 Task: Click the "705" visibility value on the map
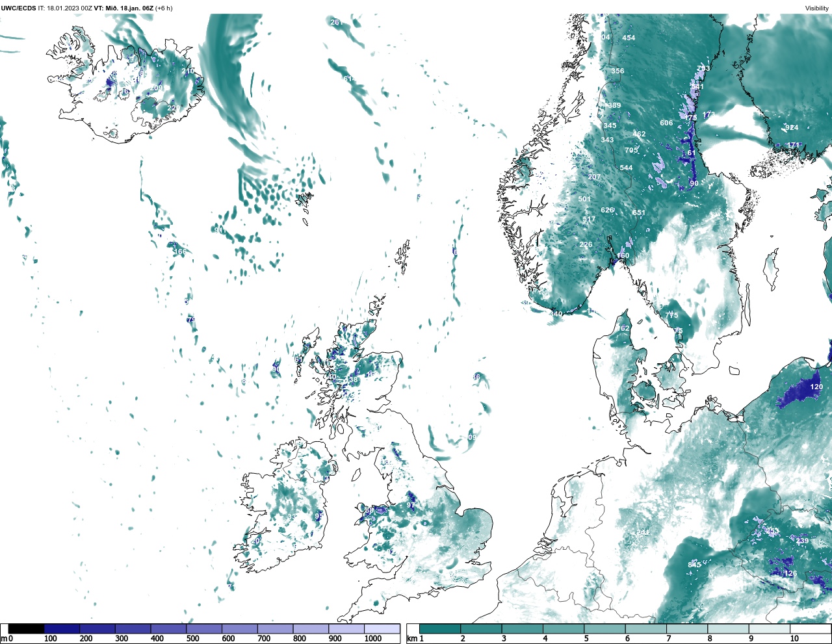tap(631, 150)
